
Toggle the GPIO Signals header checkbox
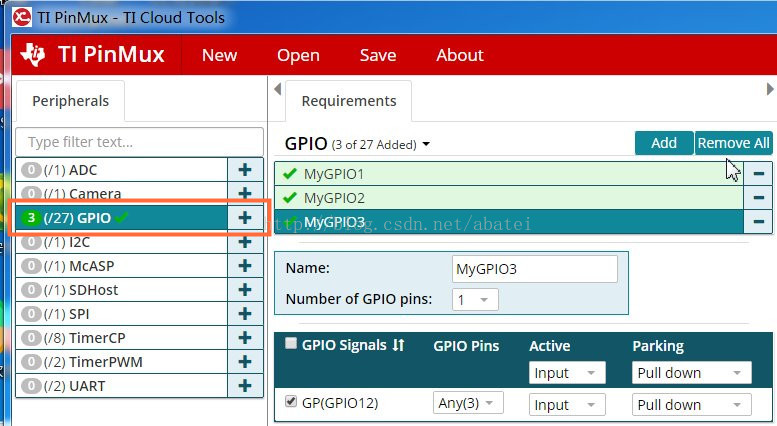pyautogui.click(x=291, y=343)
